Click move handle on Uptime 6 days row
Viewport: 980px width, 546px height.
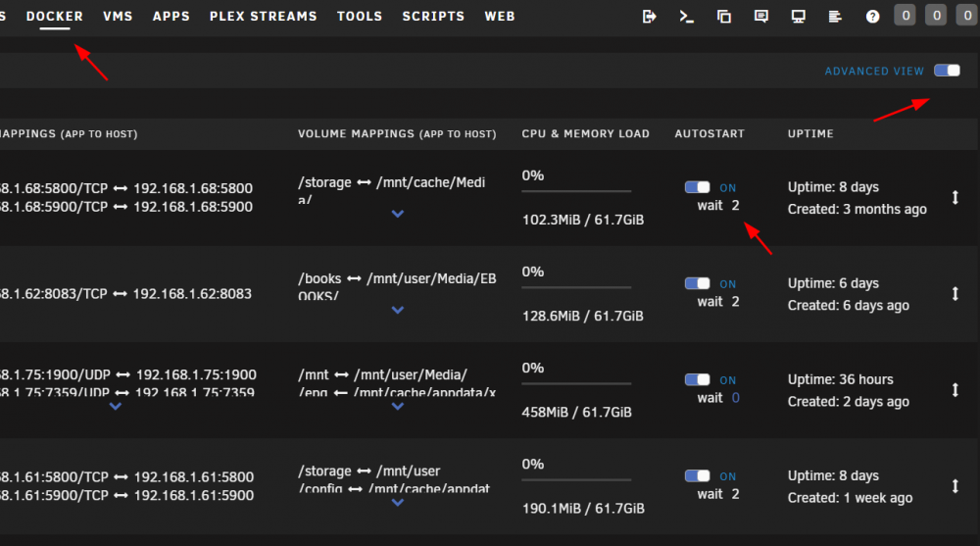955,294
